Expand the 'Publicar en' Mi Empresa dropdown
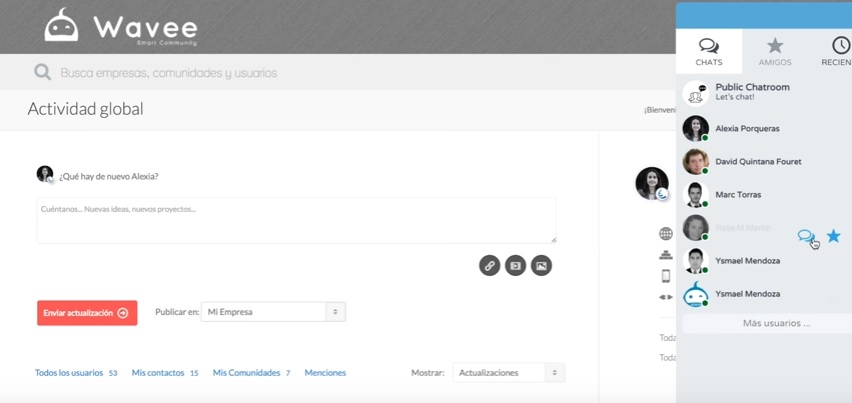852x403 pixels. [273, 312]
